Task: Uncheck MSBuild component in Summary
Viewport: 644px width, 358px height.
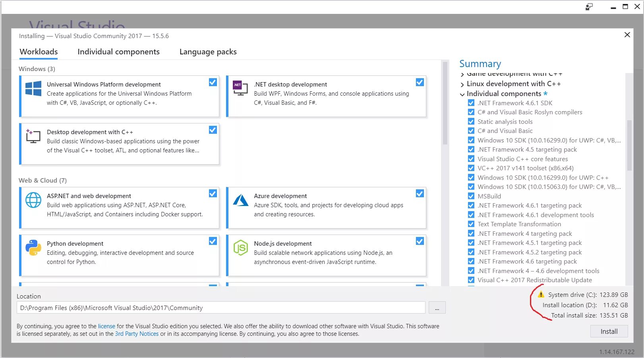Action: click(471, 196)
